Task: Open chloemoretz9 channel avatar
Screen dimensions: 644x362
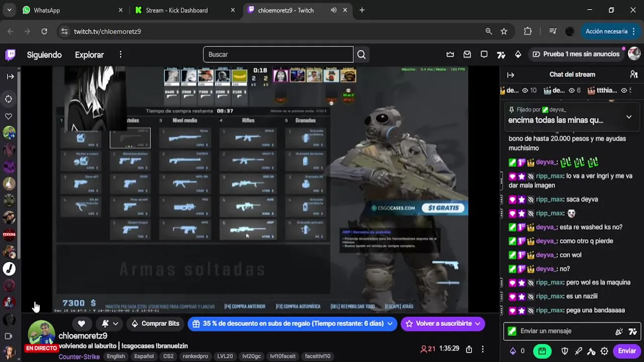Action: click(41, 334)
